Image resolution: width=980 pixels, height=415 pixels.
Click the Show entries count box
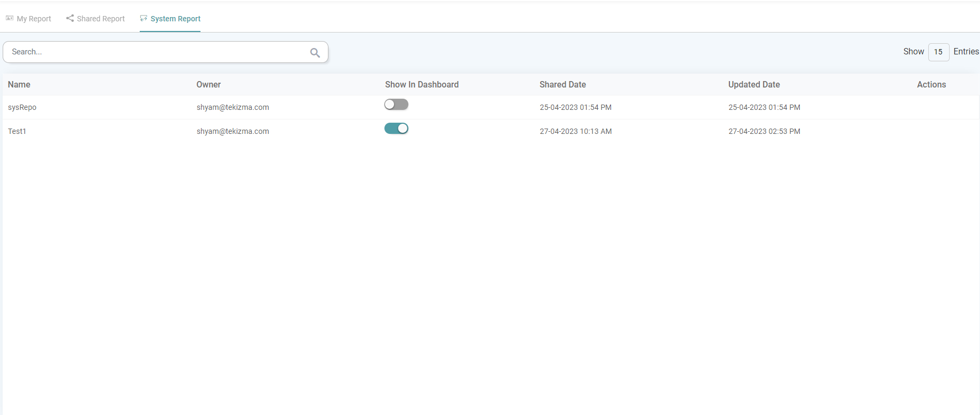(938, 52)
